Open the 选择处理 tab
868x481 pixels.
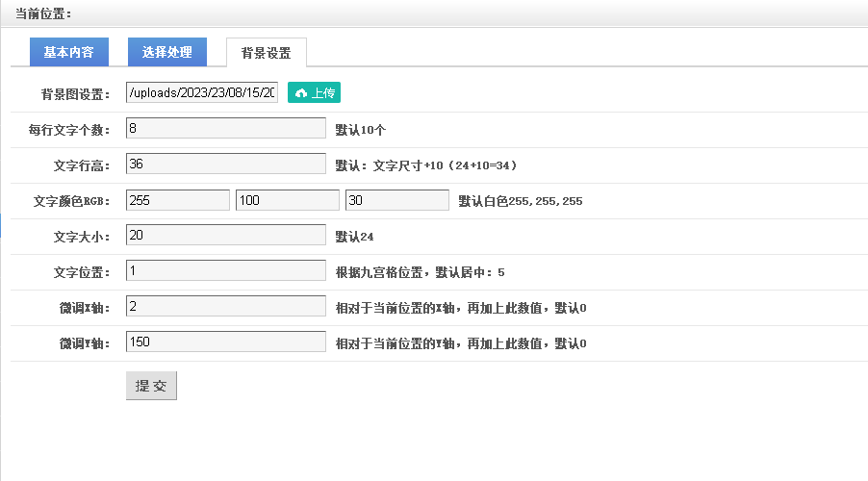167,52
